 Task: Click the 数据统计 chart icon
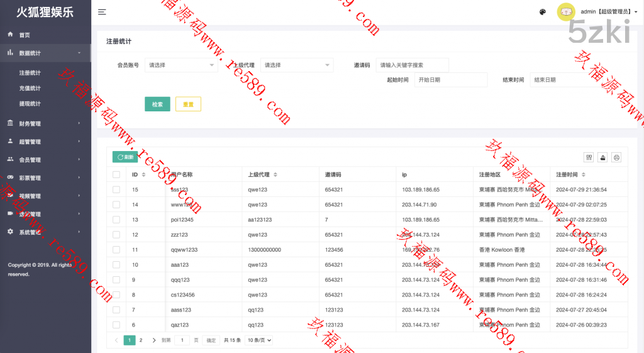(x=10, y=53)
